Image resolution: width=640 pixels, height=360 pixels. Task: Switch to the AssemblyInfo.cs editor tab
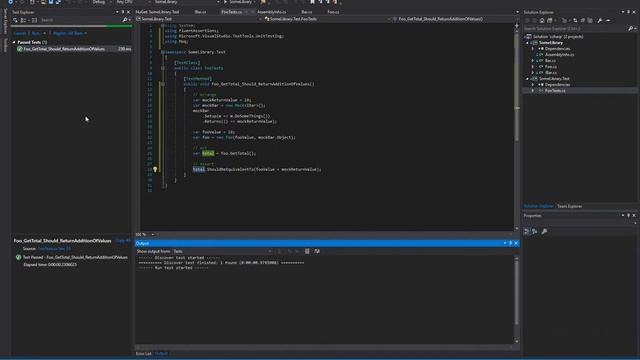272,12
